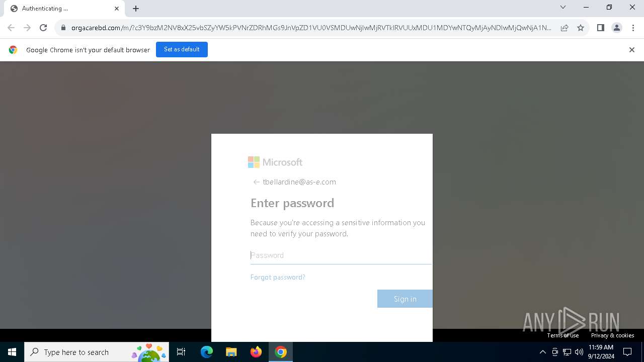
Task: Go back with the browser back arrow
Action: tap(11, 28)
